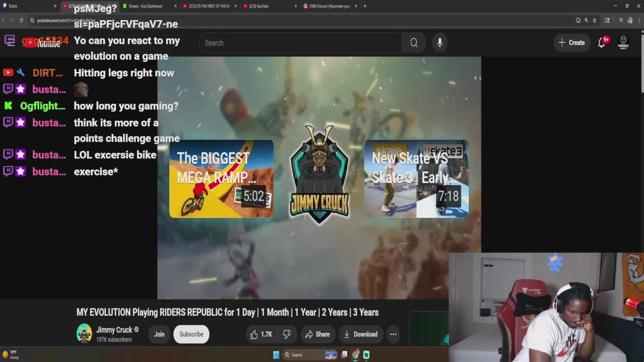
Task: Activate voice search microphone icon
Action: [440, 43]
